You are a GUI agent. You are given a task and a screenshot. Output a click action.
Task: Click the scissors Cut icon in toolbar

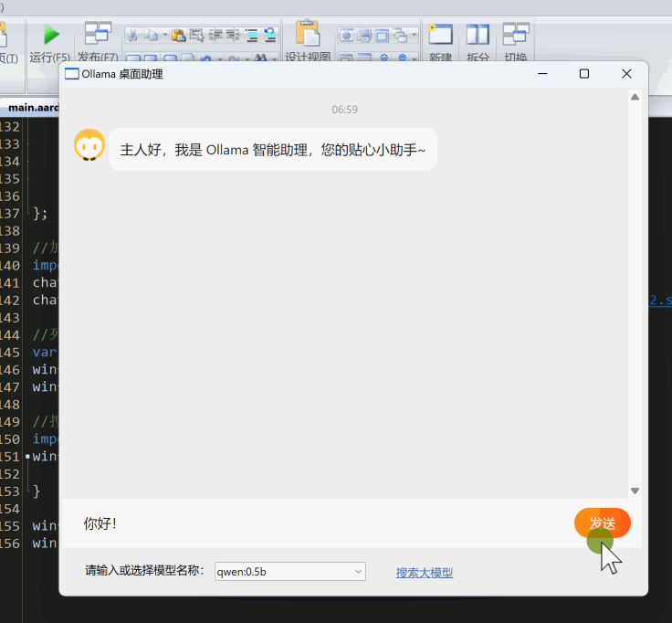pos(132,36)
